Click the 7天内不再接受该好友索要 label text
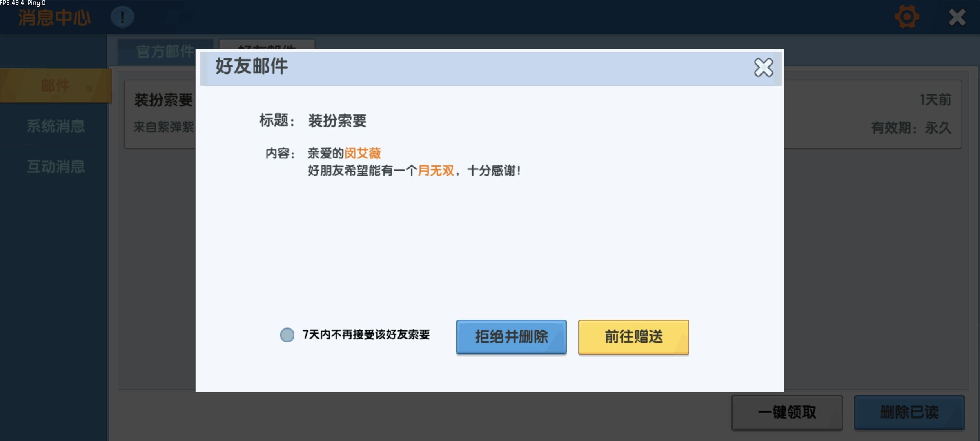 366,335
